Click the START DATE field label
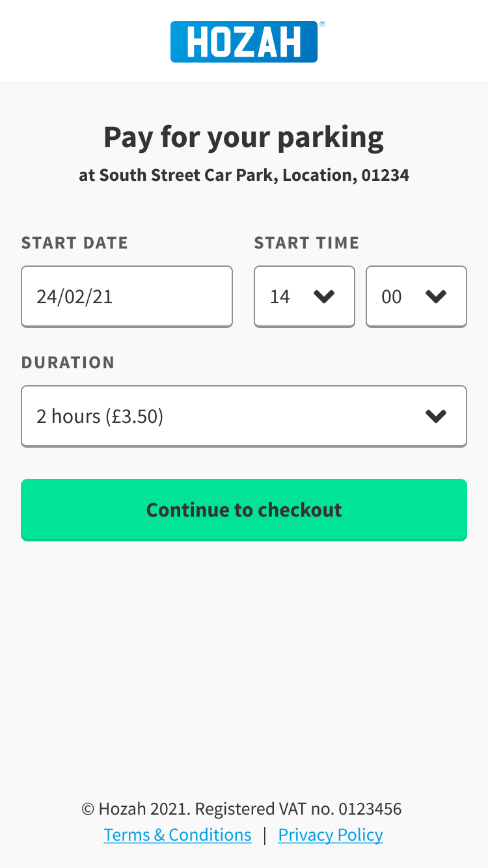488x868 pixels. point(74,243)
